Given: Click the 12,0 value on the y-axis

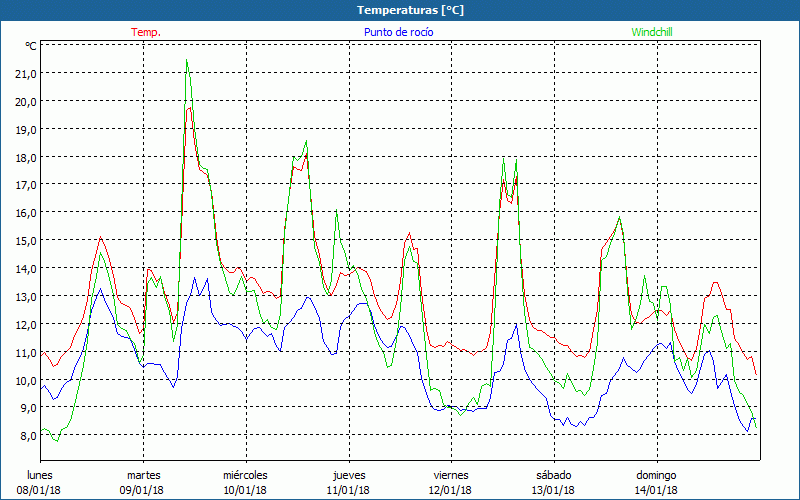Looking at the screenshot, I should (x=25, y=325).
